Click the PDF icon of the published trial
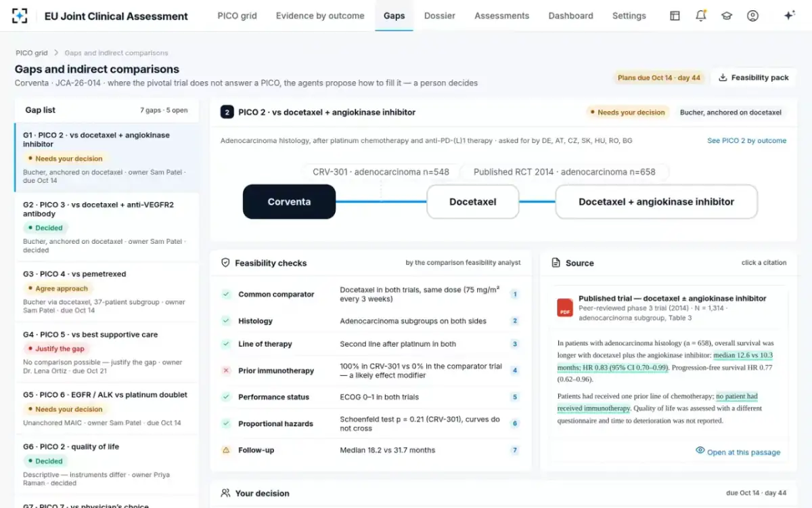Viewport: 812px width, 508px height. tap(565, 307)
